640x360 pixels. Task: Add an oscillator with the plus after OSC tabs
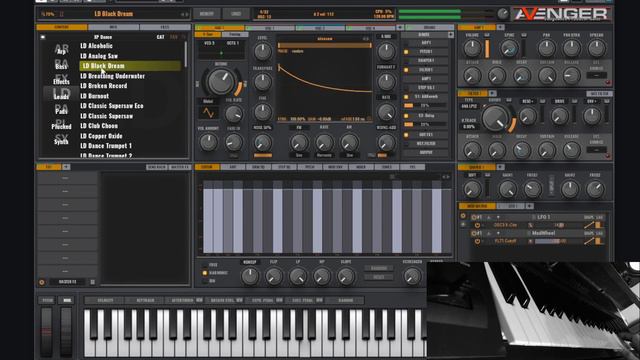pos(400,28)
